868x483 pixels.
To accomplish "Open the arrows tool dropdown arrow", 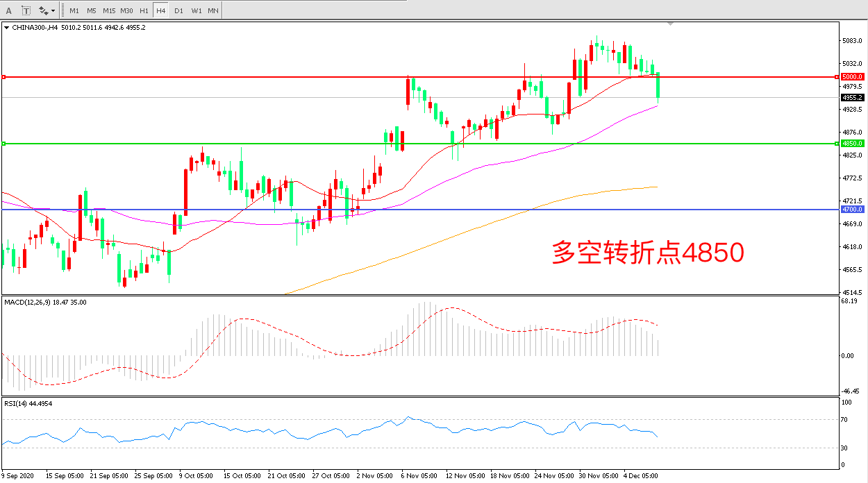I will [53, 11].
